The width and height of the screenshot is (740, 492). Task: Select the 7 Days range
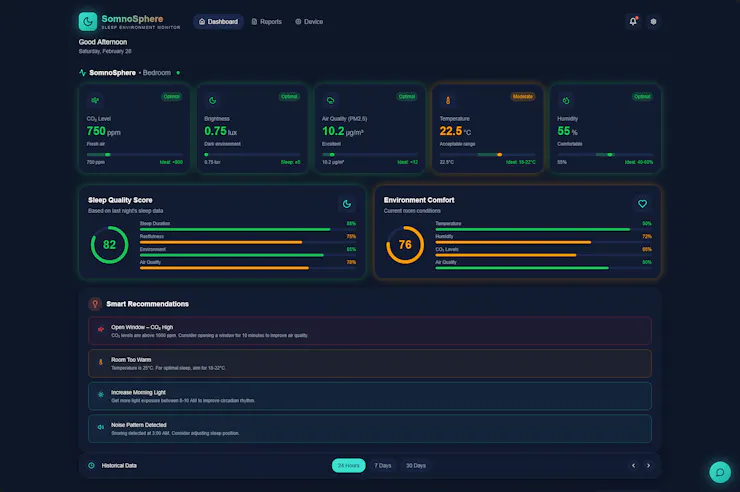(383, 466)
